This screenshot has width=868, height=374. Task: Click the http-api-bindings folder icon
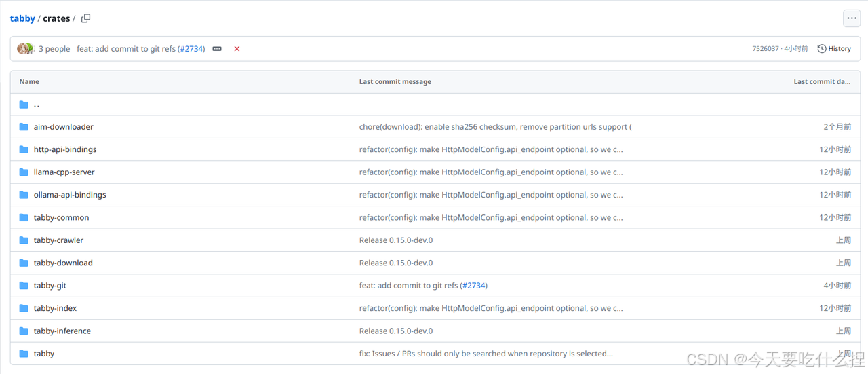[24, 149]
